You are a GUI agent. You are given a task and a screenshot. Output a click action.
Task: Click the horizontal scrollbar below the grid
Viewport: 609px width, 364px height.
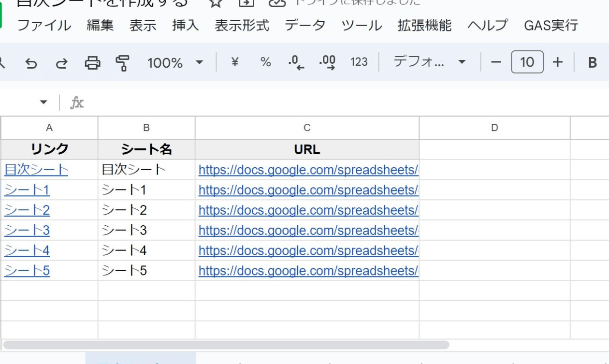(x=226, y=345)
